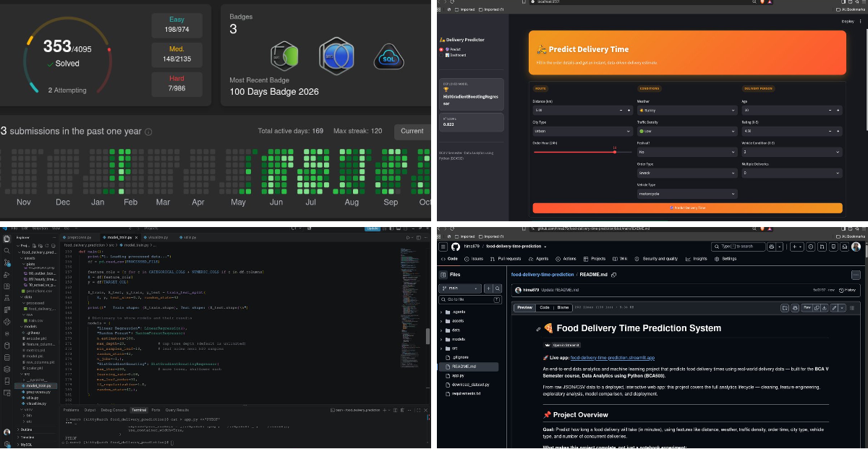Open Extensions view in the code editor activity bar
Screen dimensions: 868x449
click(x=6, y=287)
